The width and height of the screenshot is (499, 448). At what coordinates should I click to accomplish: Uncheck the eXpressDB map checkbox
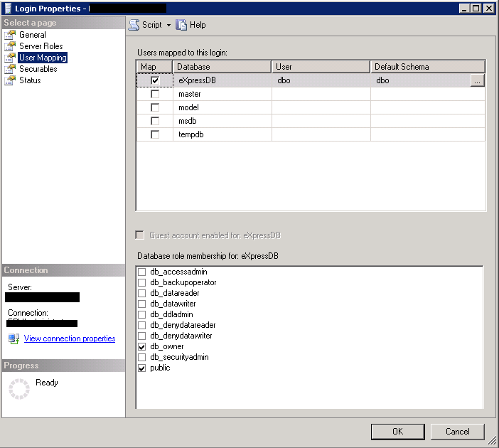click(155, 81)
